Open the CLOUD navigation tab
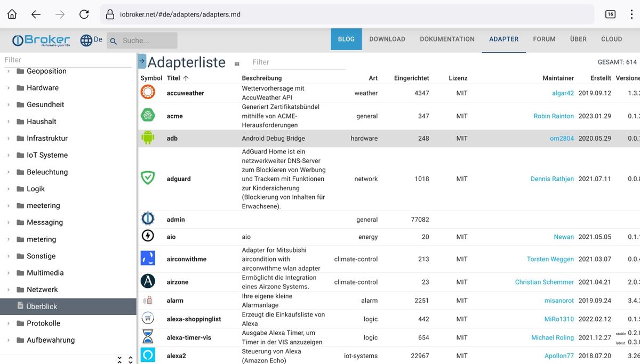Viewport: 640px width, 364px height. (x=612, y=39)
